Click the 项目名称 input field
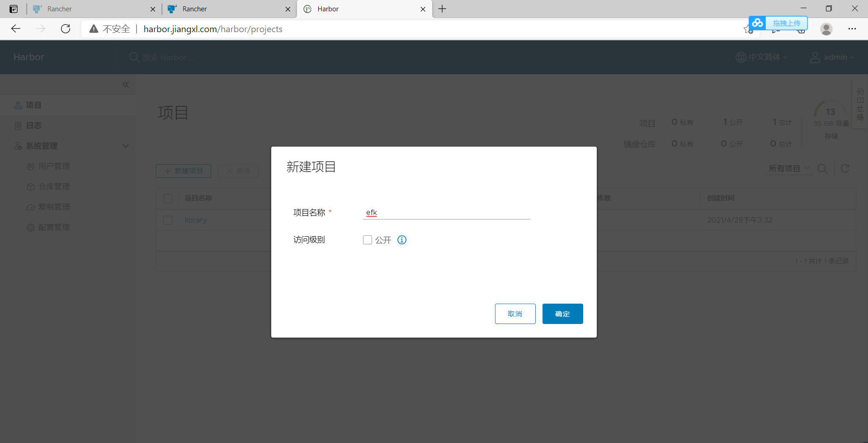This screenshot has height=443, width=868. point(445,213)
